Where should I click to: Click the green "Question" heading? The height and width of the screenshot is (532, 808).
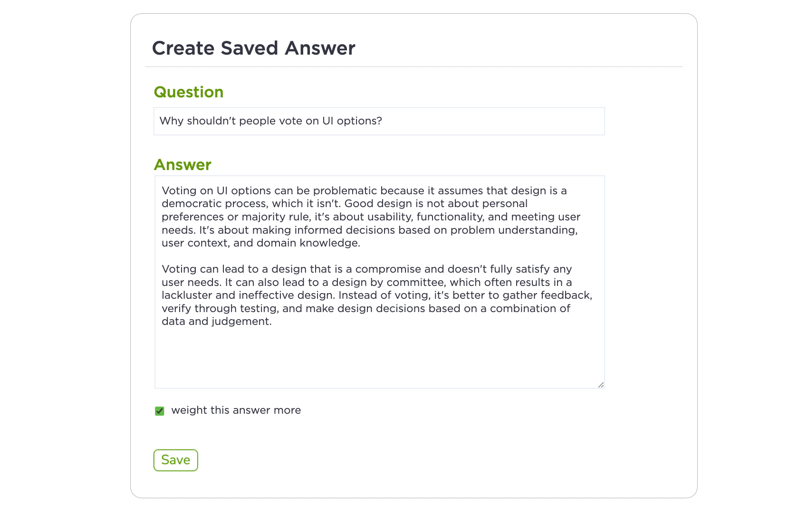(x=189, y=92)
